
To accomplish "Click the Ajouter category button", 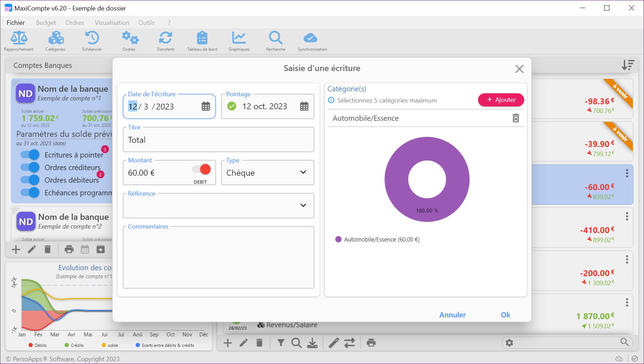I will (501, 100).
